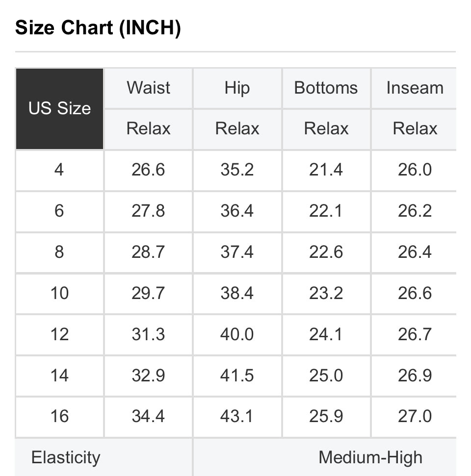Image resolution: width=471 pixels, height=476 pixels.
Task: Select the US Size header cell
Action: (x=59, y=108)
